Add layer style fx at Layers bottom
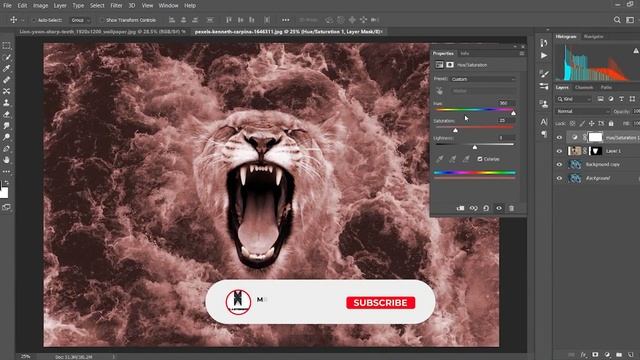Viewport: 640px width, 360px height. coord(584,355)
